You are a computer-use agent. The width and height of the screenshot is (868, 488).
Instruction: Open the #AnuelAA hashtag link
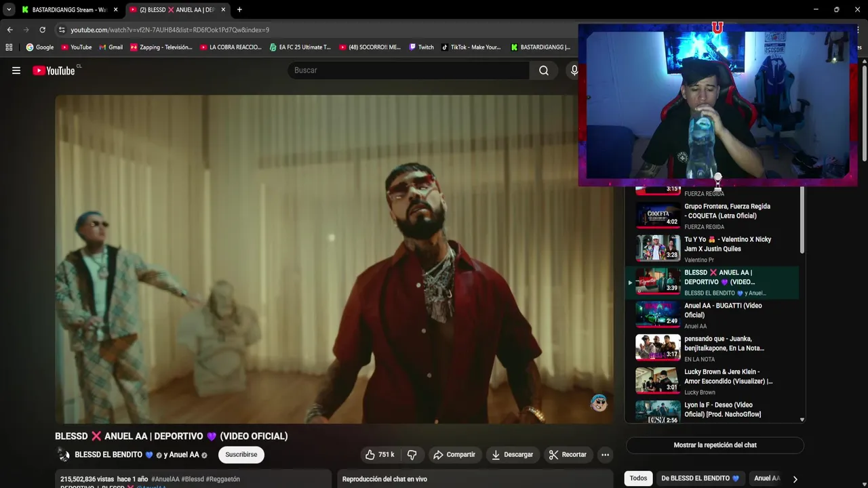(x=165, y=479)
